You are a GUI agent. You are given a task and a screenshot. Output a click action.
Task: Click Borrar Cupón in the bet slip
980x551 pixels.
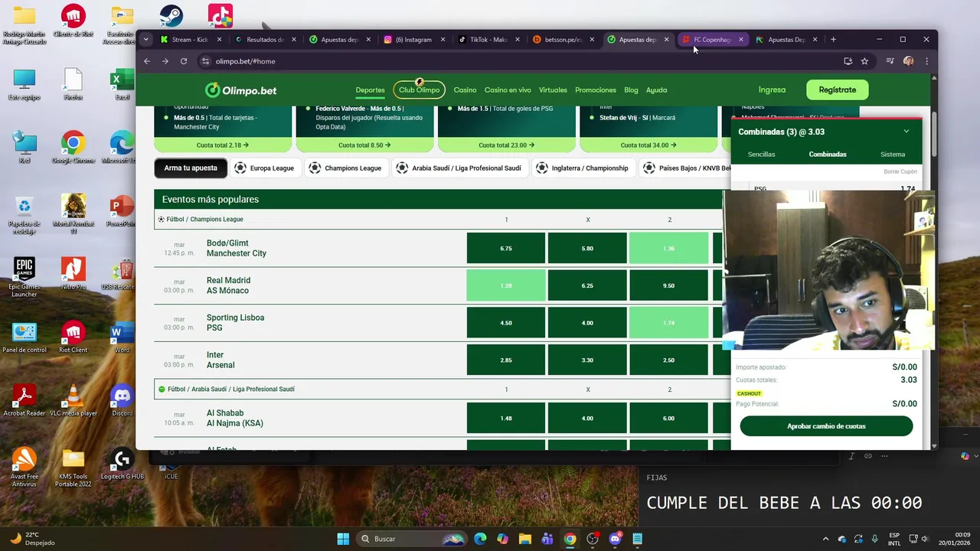[900, 171]
